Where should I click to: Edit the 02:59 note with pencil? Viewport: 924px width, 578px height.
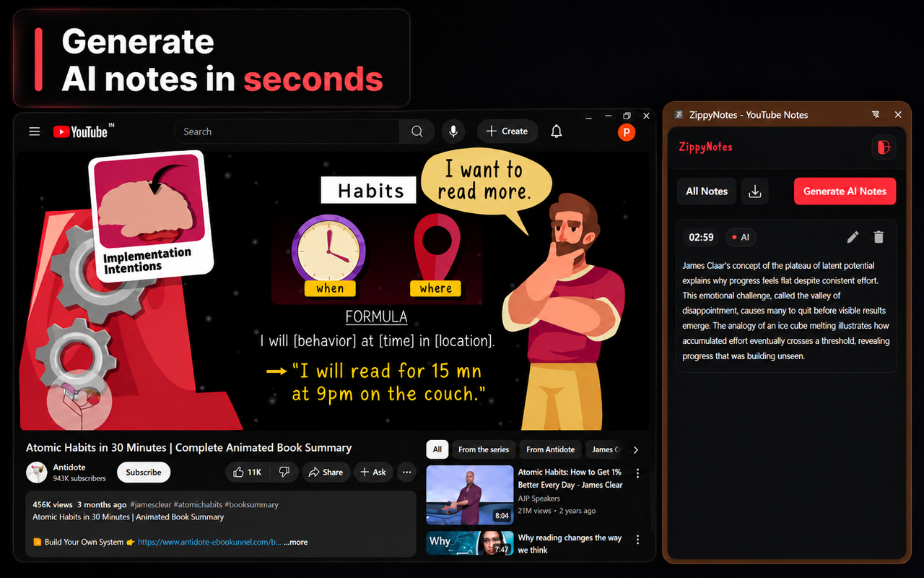click(853, 237)
